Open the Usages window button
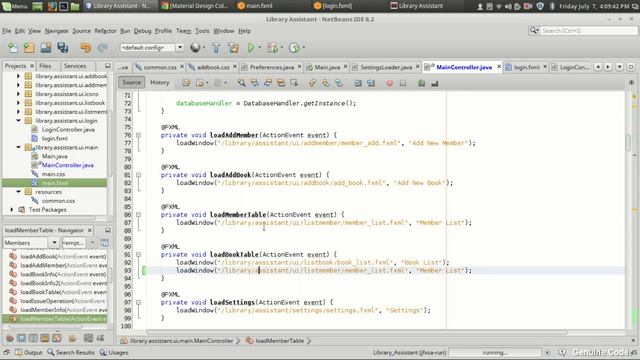 [114, 352]
